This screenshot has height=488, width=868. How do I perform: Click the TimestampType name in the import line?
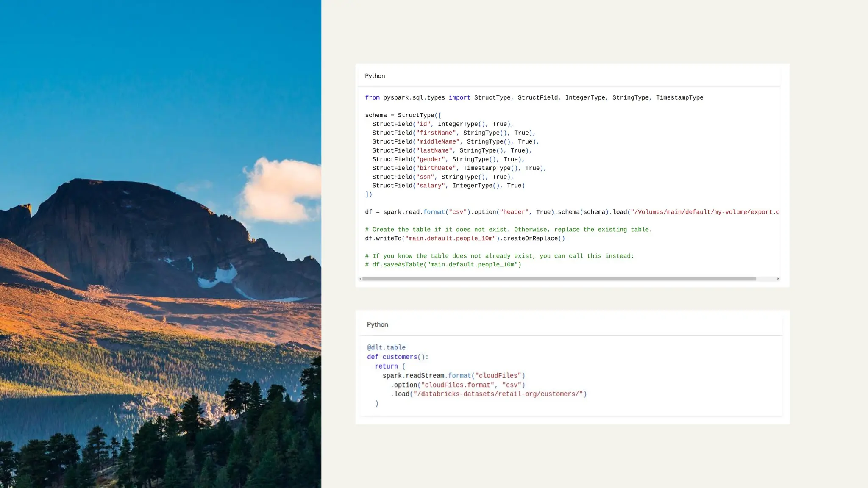tap(679, 98)
